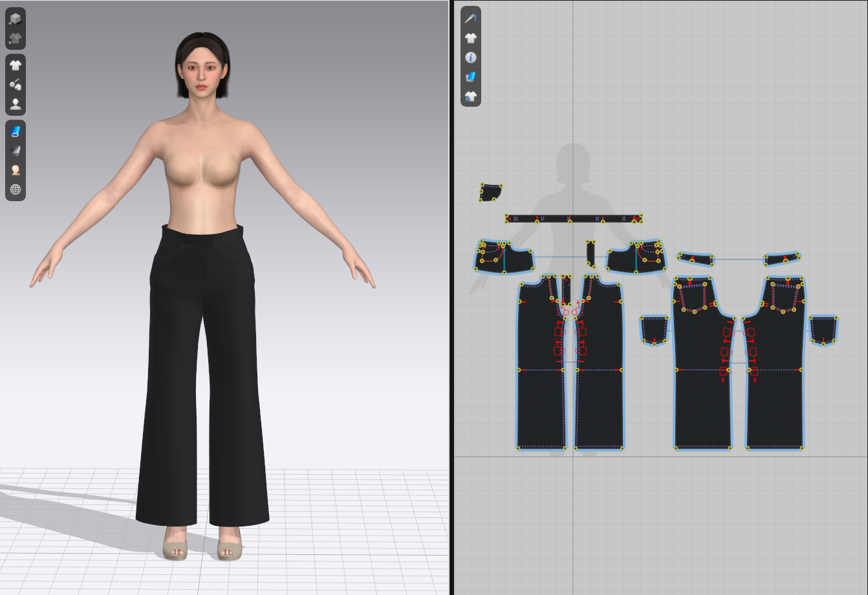Open the 2D information display icon
Image resolution: width=868 pixels, height=595 pixels.
point(470,58)
